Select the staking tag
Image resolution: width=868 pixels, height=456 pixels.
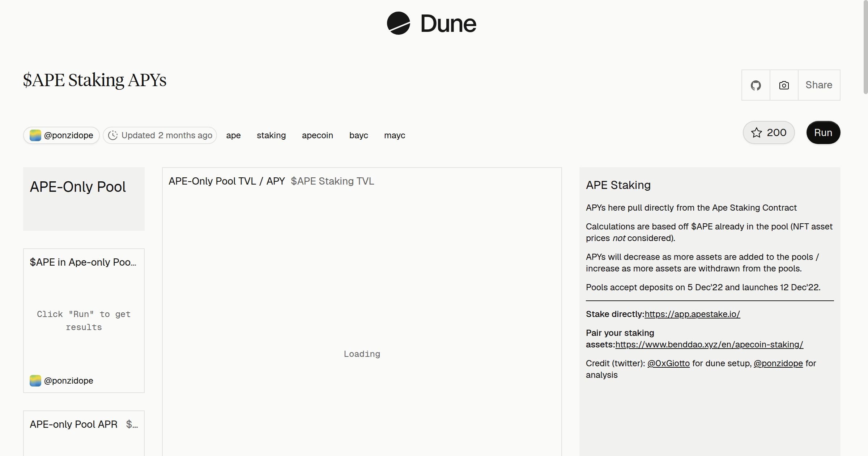[x=271, y=135]
